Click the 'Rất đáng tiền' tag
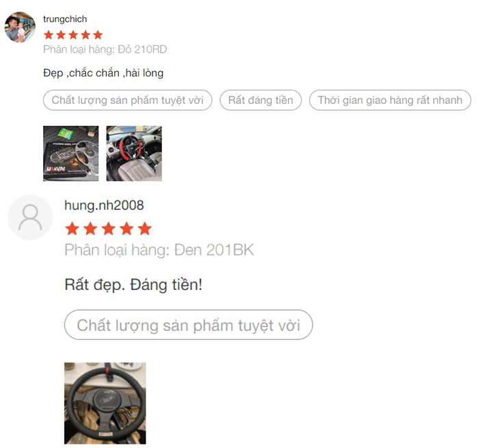The height and width of the screenshot is (448, 502). coord(261,101)
